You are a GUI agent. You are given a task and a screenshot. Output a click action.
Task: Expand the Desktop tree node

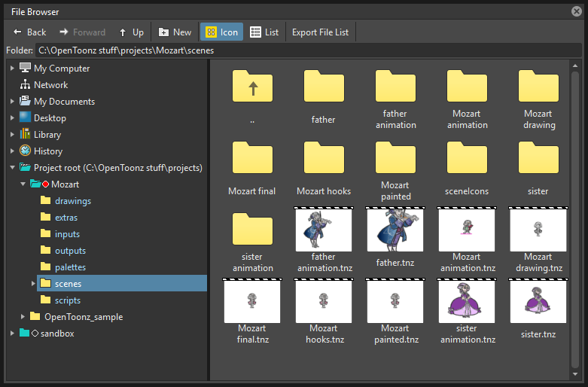pyautogui.click(x=12, y=117)
